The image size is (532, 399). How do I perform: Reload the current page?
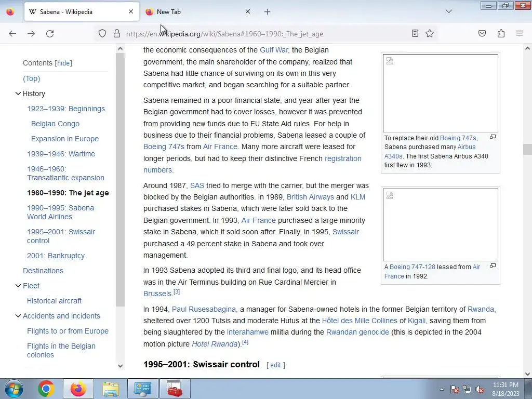tap(50, 34)
